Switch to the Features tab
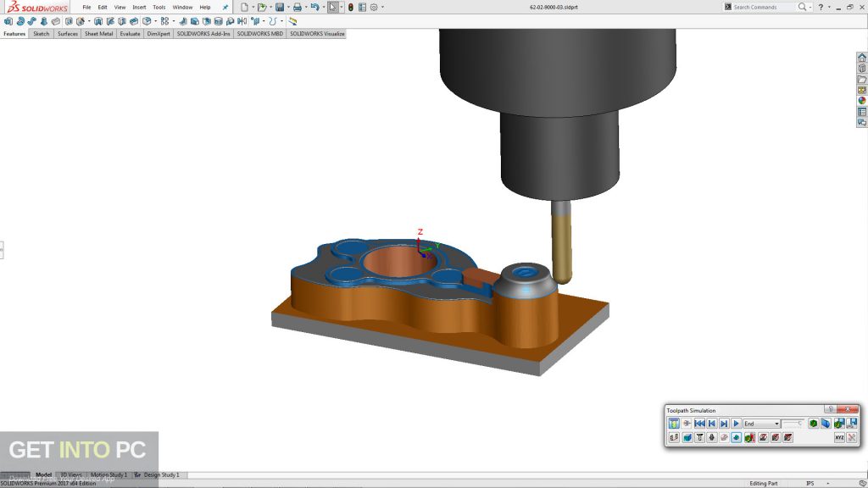The width and height of the screenshot is (868, 488). (14, 34)
